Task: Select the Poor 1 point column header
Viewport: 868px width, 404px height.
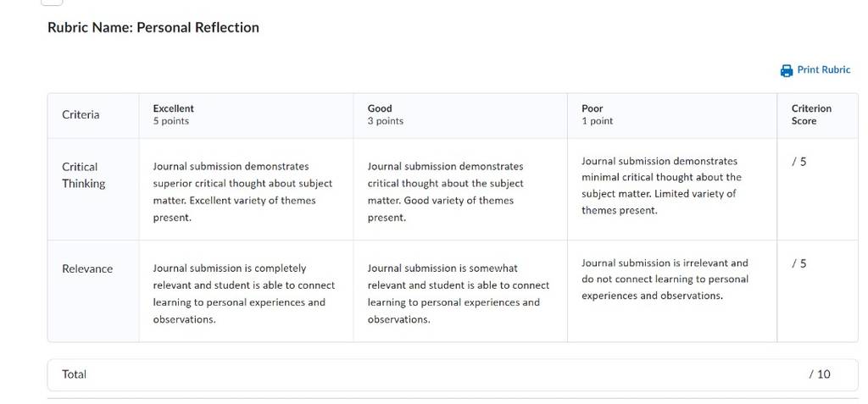Action: [x=672, y=114]
